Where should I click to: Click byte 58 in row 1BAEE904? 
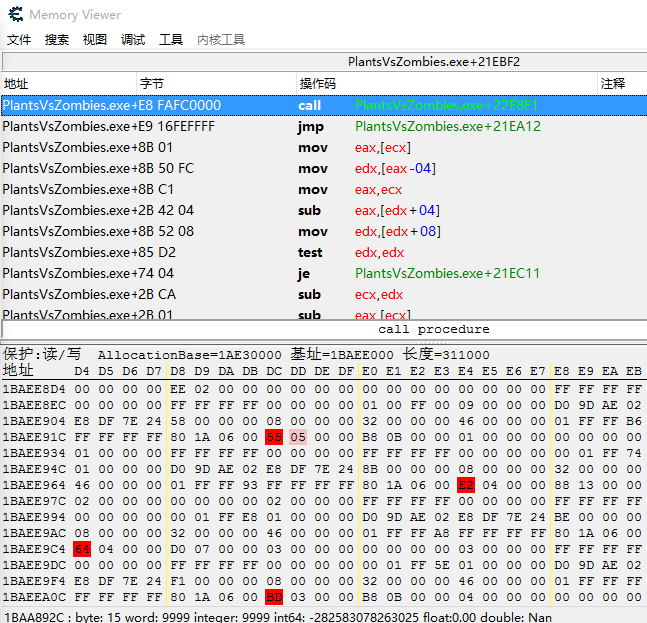point(178,421)
